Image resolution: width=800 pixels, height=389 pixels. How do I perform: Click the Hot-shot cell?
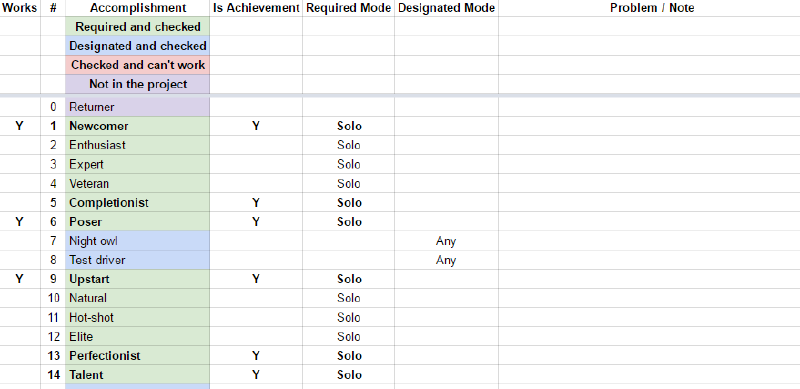click(138, 318)
